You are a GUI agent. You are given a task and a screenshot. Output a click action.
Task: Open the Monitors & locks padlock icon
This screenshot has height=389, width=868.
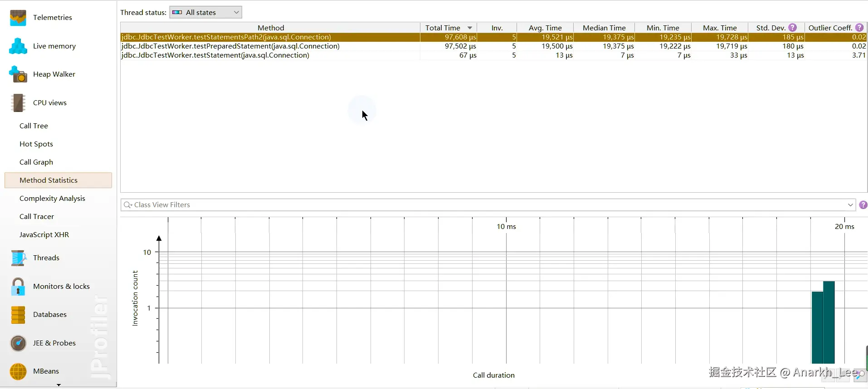(18, 287)
